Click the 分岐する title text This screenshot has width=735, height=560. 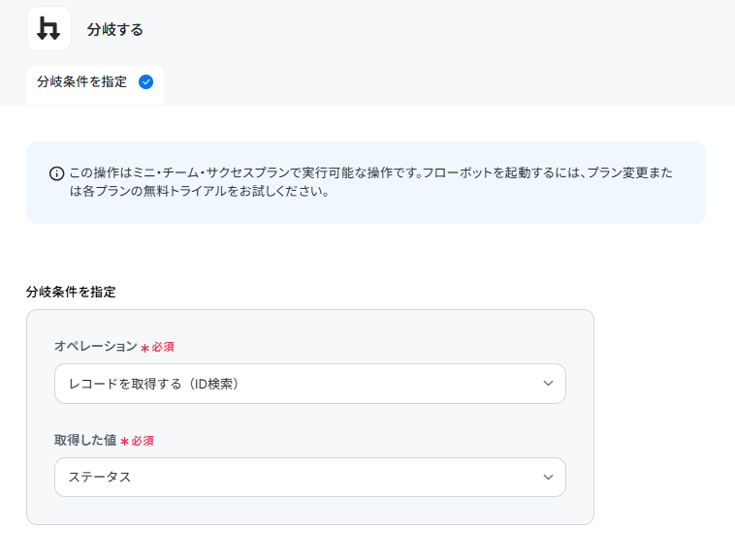tap(114, 29)
